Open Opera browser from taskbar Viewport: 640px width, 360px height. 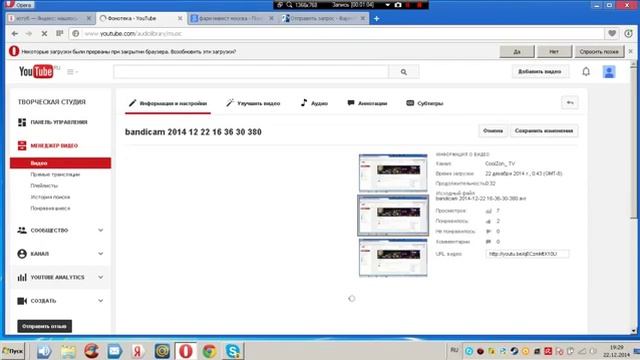186,351
